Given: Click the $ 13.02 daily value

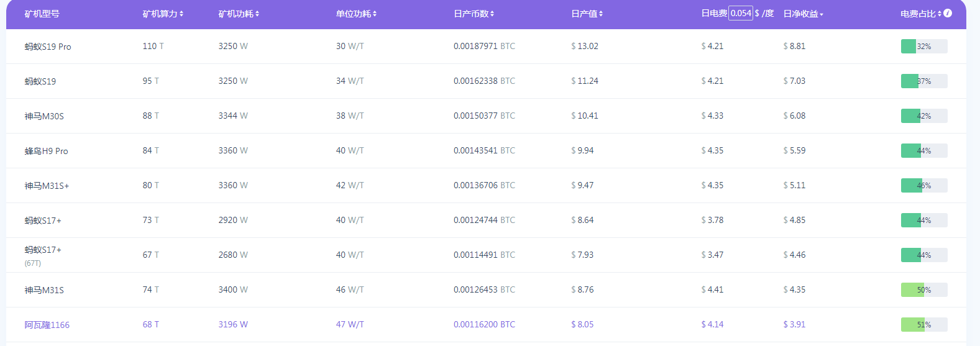Looking at the screenshot, I should [585, 46].
